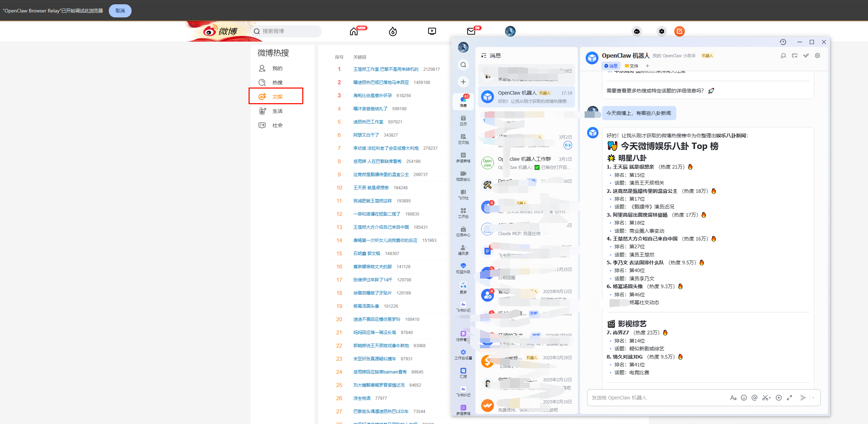Image resolution: width=868 pixels, height=424 pixels.
Task: Add new tab with plus button
Action: (648, 66)
